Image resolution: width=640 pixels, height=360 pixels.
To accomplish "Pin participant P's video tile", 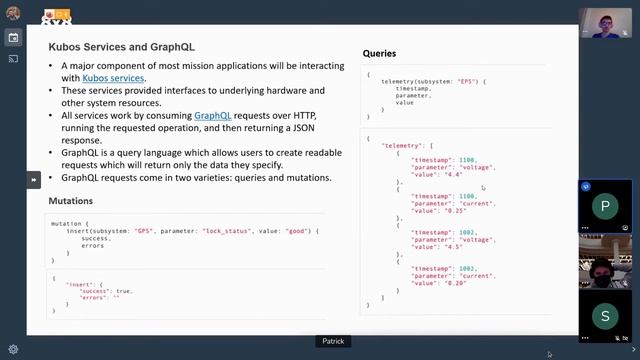I will [x=625, y=228].
